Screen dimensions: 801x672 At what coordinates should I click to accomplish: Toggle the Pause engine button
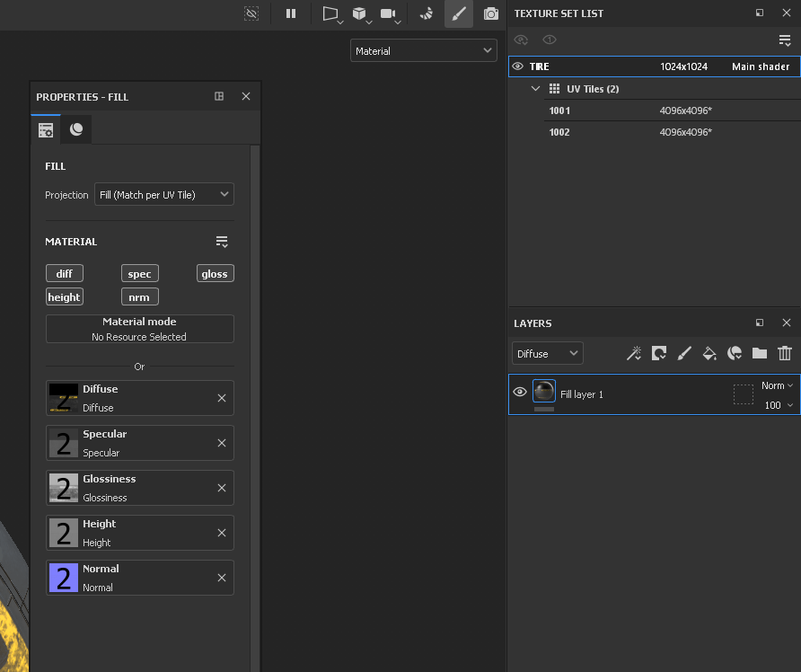pos(291,13)
